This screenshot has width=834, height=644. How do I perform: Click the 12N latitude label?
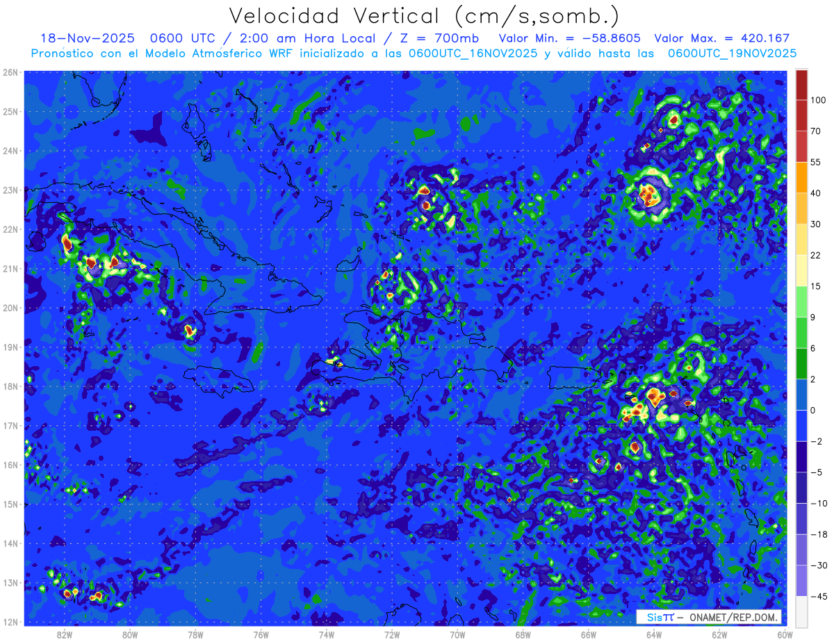point(10,622)
